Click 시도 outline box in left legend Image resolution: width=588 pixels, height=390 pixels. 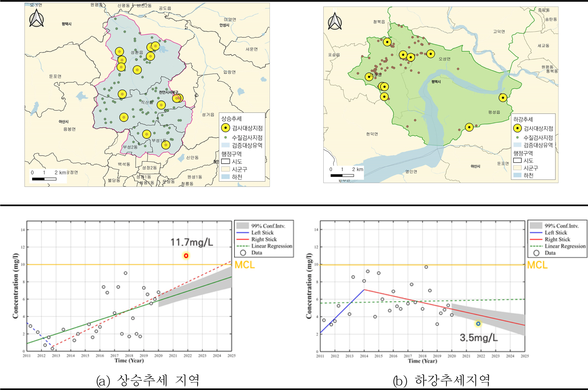226,161
